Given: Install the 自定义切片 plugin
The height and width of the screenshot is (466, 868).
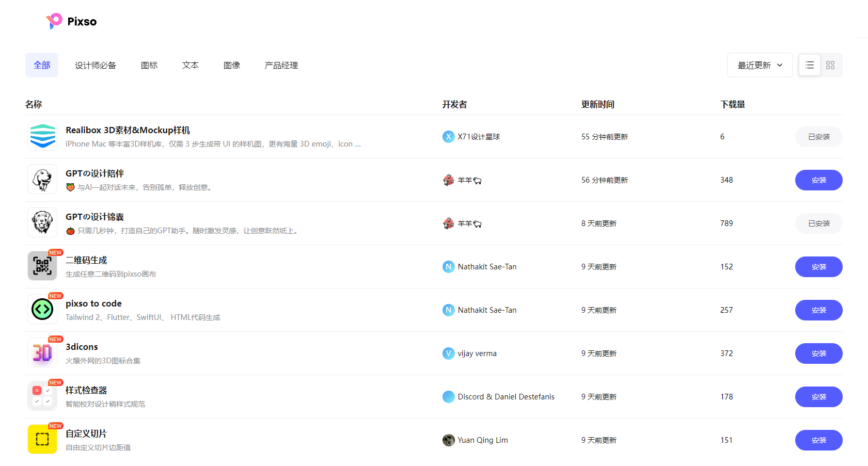Looking at the screenshot, I should tap(819, 440).
